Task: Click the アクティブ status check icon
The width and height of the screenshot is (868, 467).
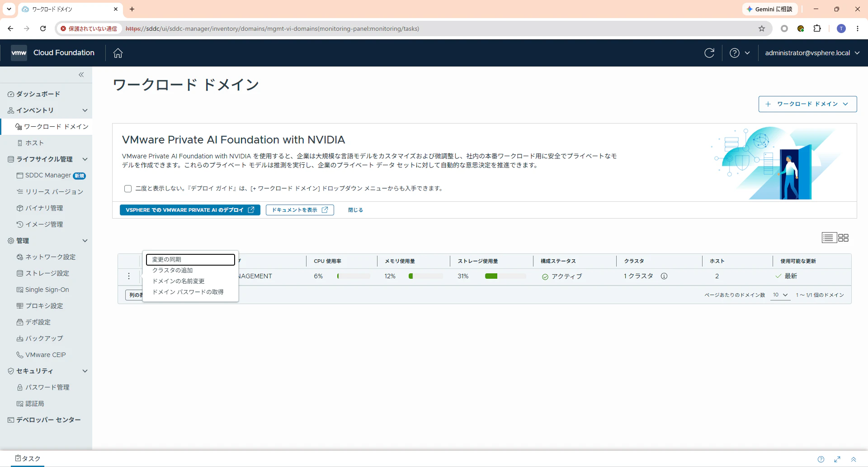Action: (x=545, y=276)
